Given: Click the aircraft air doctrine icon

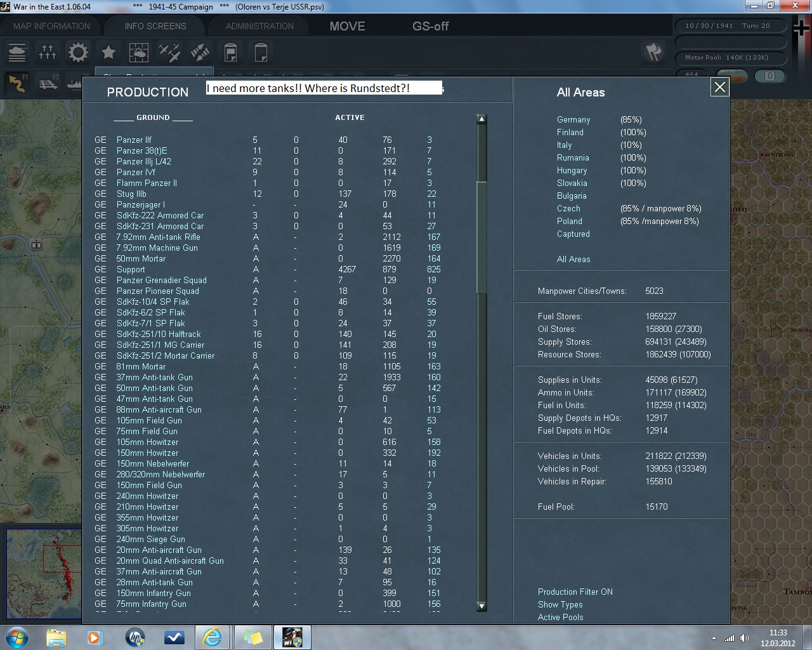Looking at the screenshot, I should click(x=169, y=53).
